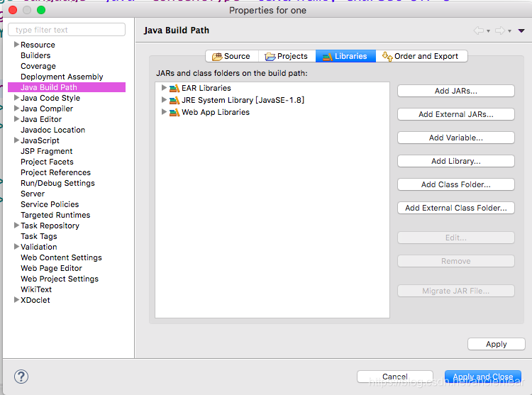Open the view menu triangle in header
The width and height of the screenshot is (532, 395).
click(521, 31)
